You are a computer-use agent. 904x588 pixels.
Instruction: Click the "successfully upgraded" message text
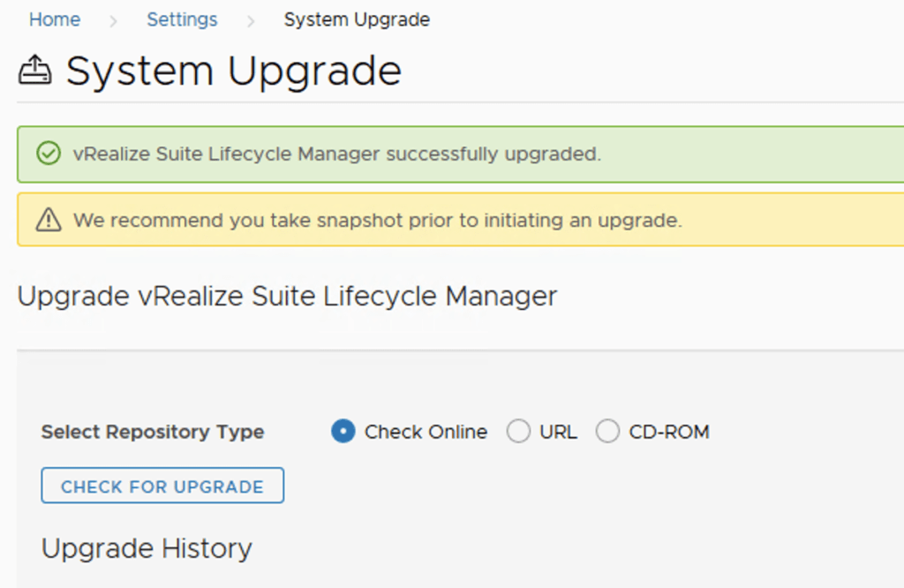[336, 154]
